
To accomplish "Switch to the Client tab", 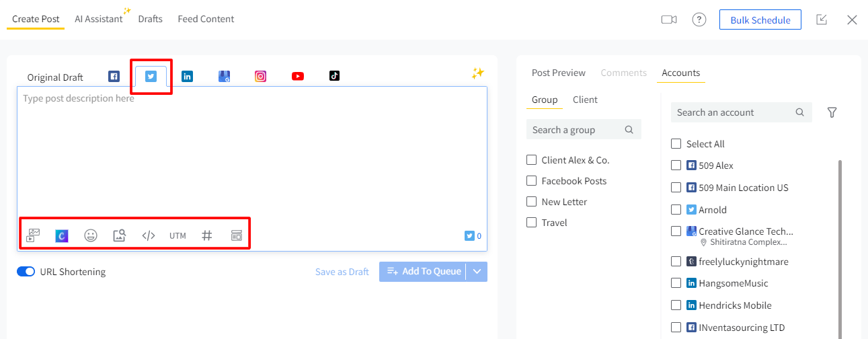I will (585, 100).
